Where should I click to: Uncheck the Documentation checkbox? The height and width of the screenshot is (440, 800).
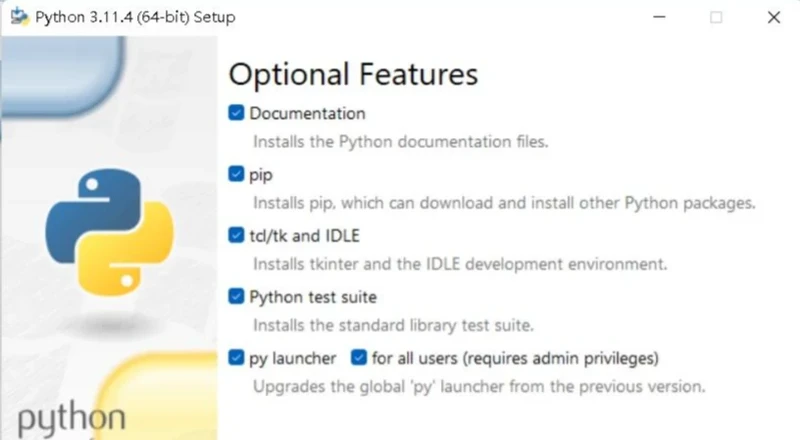tap(236, 113)
